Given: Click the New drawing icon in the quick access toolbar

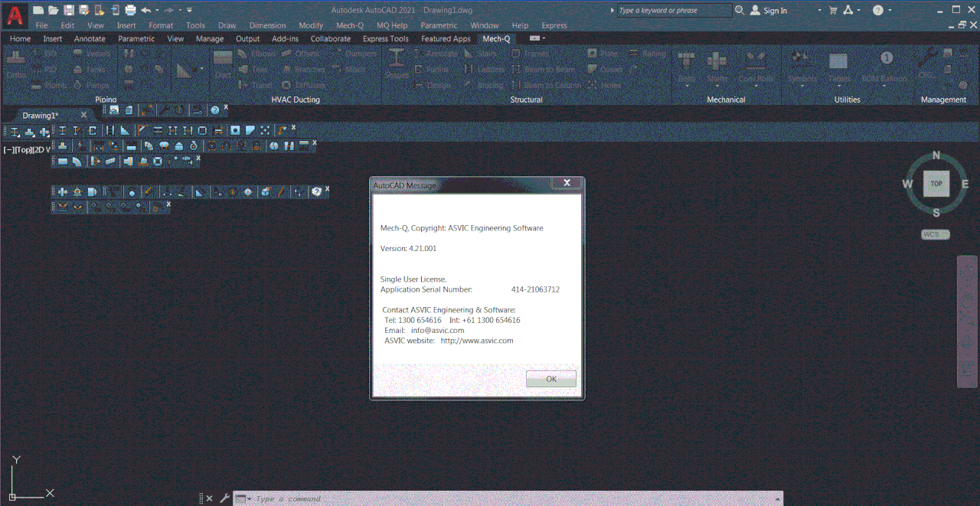Looking at the screenshot, I should point(38,10).
